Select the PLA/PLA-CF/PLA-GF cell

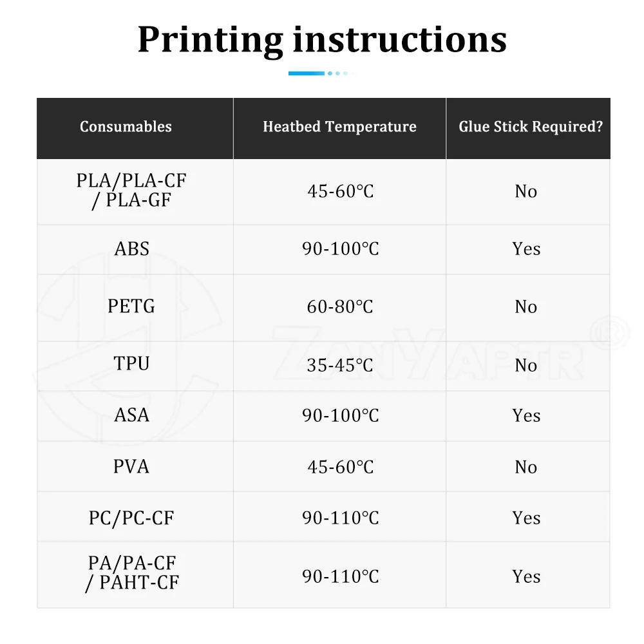[x=131, y=190]
